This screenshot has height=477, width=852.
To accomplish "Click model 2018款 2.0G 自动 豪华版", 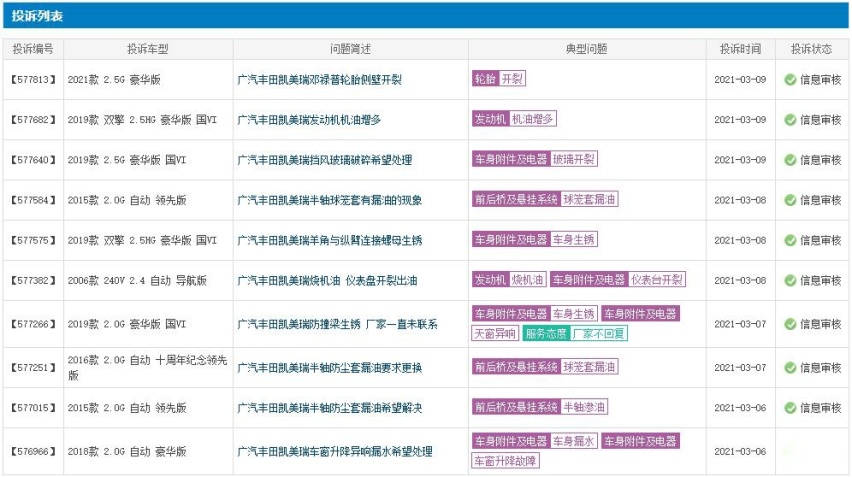I will (x=127, y=451).
